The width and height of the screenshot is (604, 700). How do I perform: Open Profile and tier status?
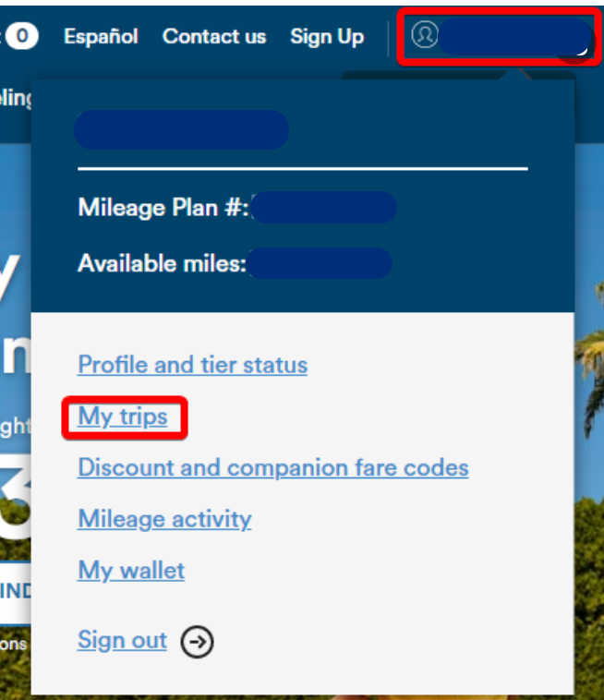[x=192, y=365]
